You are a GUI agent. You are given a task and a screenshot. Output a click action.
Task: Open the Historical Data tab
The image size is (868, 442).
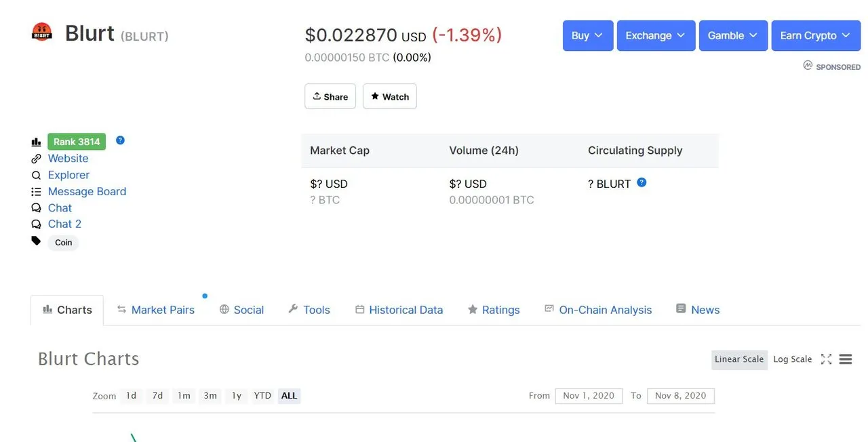pyautogui.click(x=399, y=310)
